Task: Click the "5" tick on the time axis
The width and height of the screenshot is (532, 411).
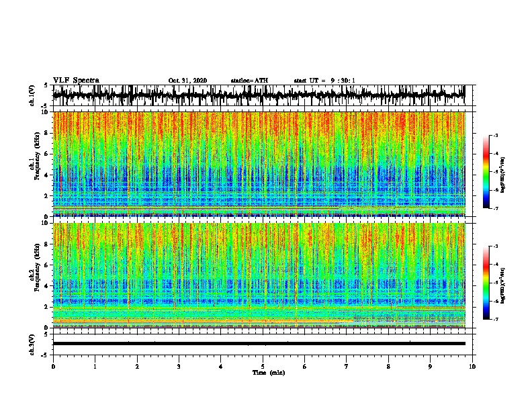Action: (263, 367)
